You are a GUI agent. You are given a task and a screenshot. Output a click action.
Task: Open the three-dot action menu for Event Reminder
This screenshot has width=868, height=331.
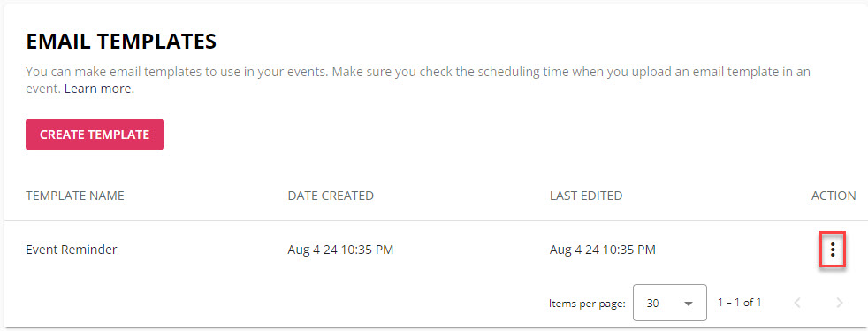click(833, 250)
